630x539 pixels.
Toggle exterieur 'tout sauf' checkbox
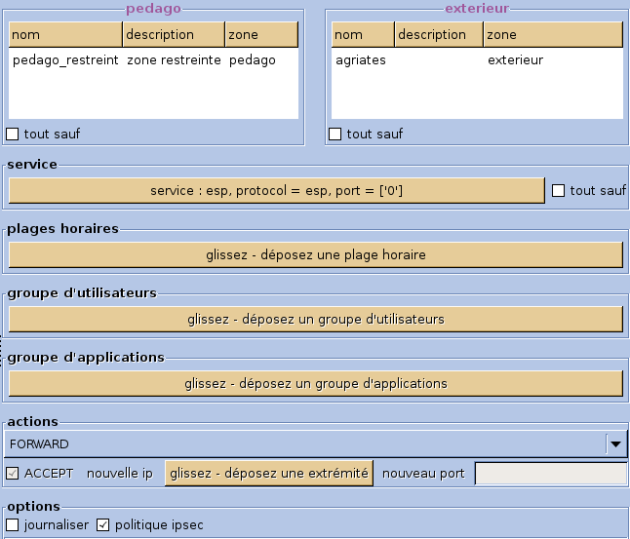[335, 134]
